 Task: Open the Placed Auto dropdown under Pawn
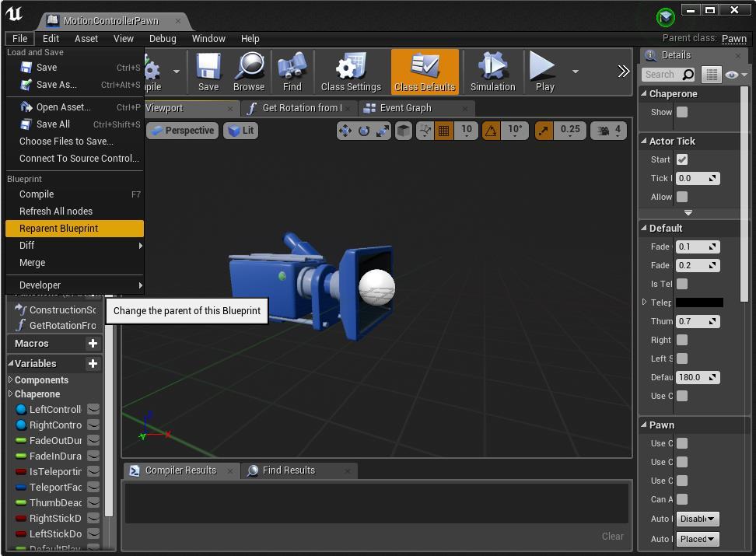click(x=697, y=539)
